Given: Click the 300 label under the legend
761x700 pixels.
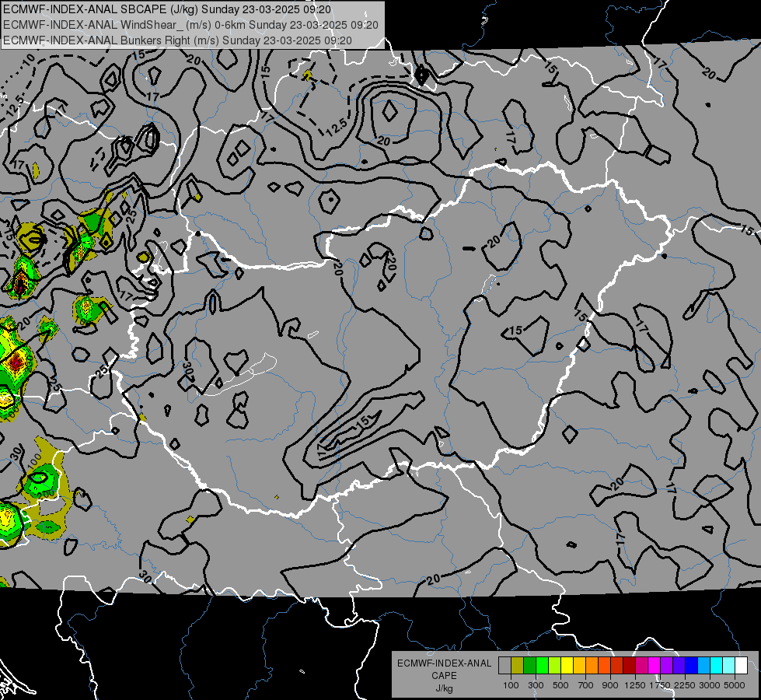Looking at the screenshot, I should [536, 685].
